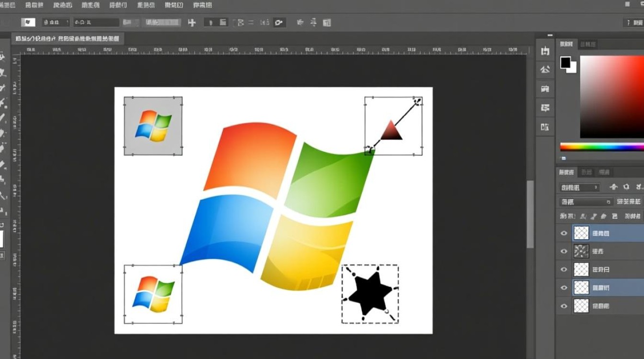644x359 pixels.
Task: Expand the opacity dropdown field
Action: click(x=586, y=202)
